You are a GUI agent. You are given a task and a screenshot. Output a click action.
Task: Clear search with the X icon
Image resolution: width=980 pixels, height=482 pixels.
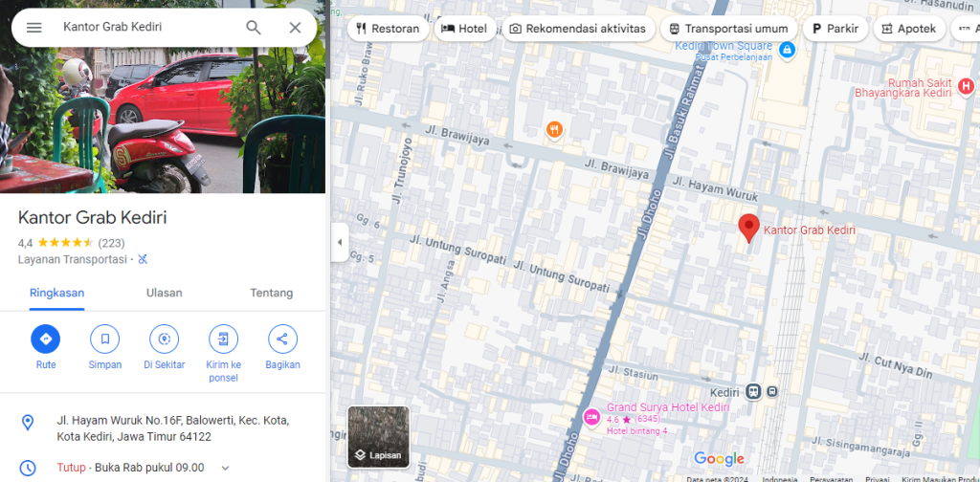coord(295,28)
